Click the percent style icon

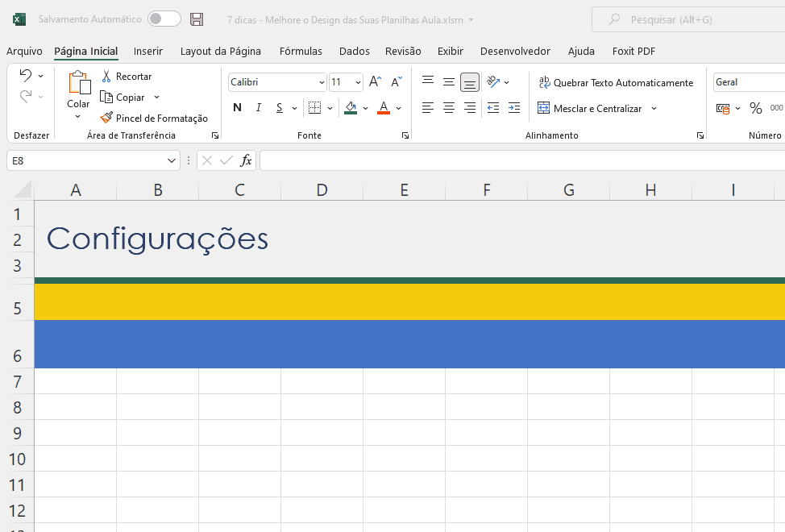click(755, 108)
